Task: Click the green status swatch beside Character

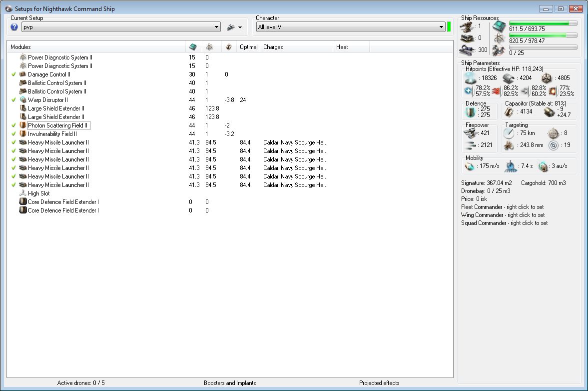Action: tap(449, 27)
